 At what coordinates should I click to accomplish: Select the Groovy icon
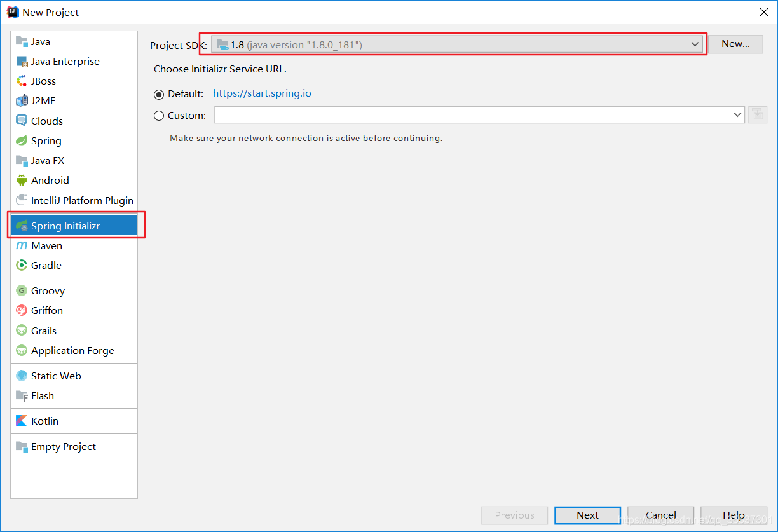[x=22, y=290]
